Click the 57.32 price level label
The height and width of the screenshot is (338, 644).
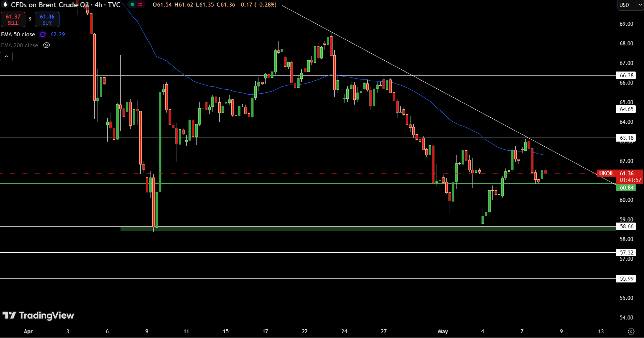[626, 253]
